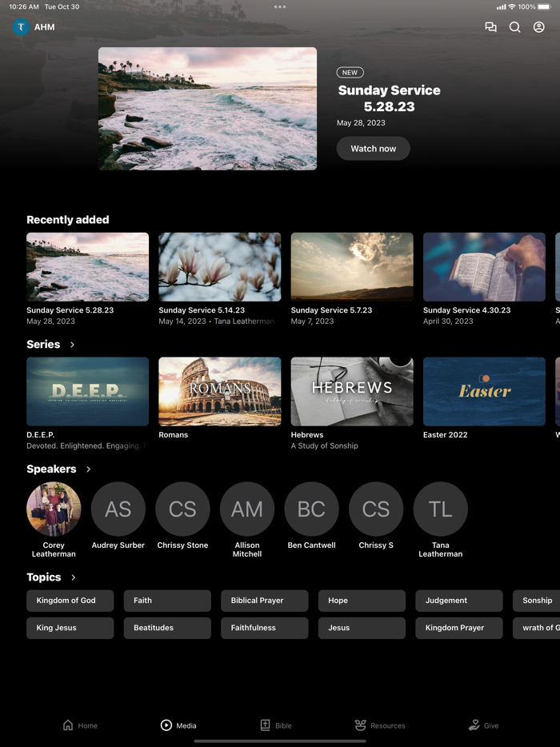Click the Speakers section heading
The image size is (560, 747).
[x=51, y=469]
